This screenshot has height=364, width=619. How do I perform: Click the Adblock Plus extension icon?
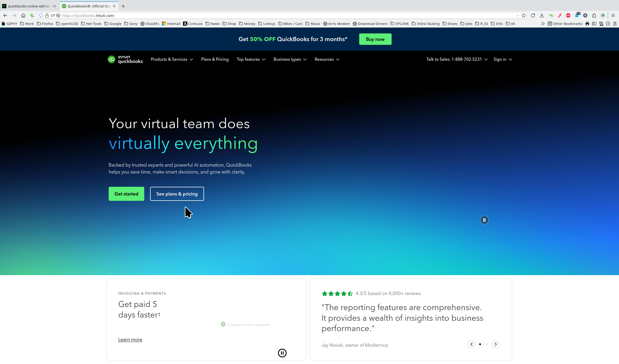(568, 15)
